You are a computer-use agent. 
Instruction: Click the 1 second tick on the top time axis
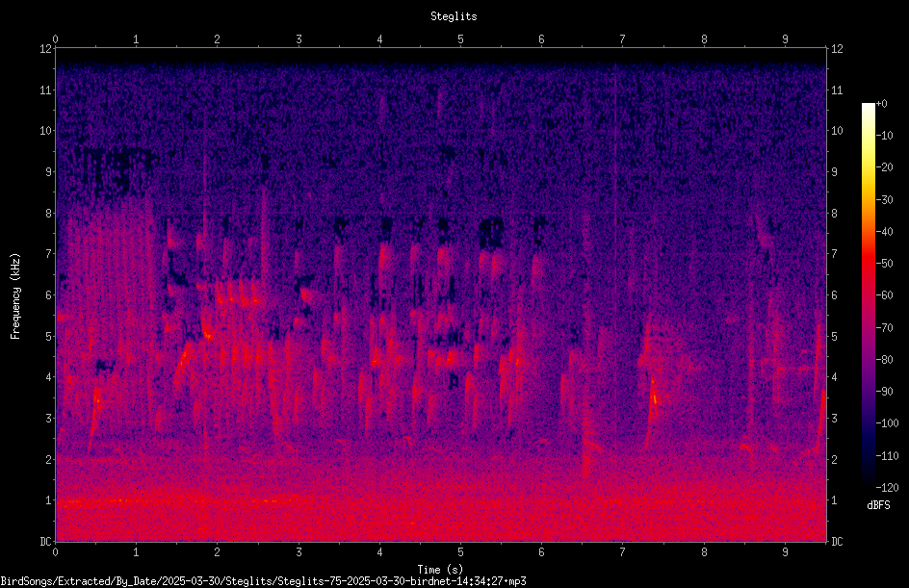click(x=136, y=39)
